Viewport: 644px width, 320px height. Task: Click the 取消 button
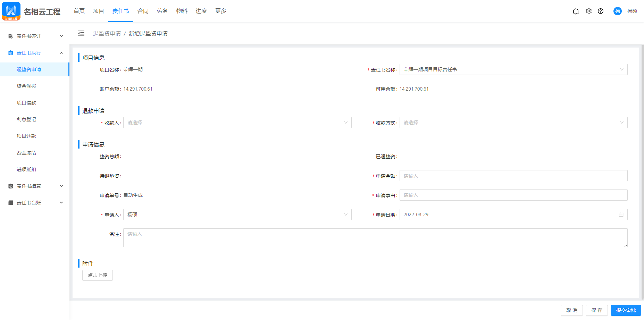click(572, 310)
